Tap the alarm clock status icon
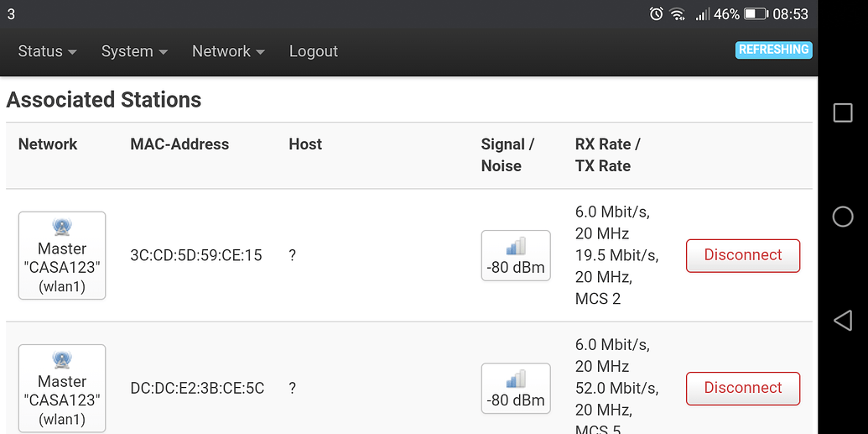Image resolution: width=868 pixels, height=434 pixels. click(x=657, y=14)
